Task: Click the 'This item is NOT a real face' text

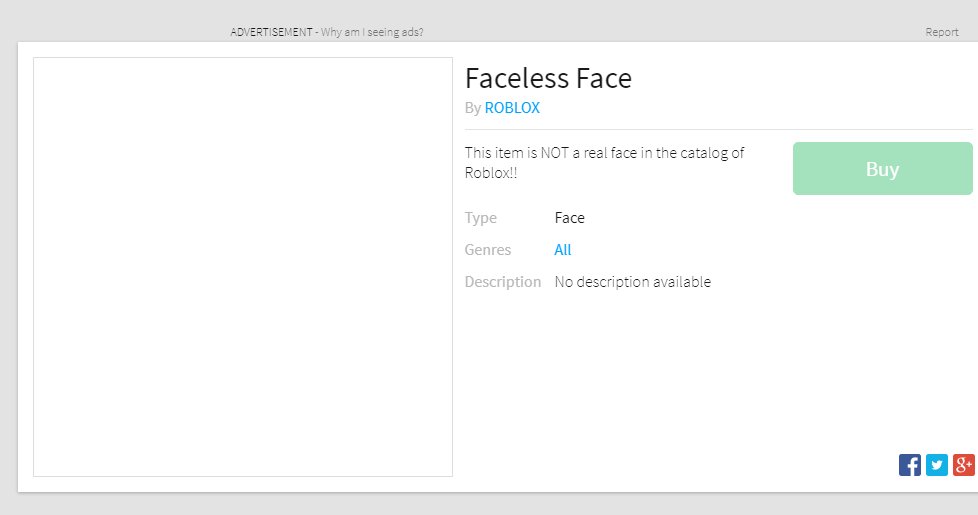Action: point(604,163)
